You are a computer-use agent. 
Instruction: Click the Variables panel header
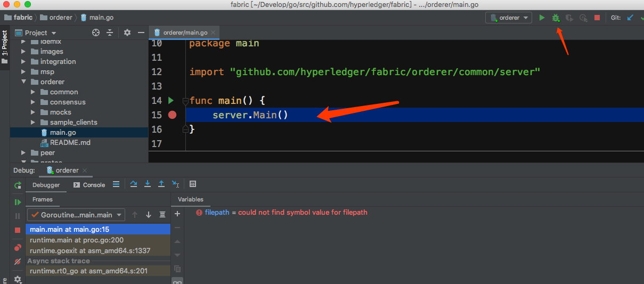click(191, 199)
